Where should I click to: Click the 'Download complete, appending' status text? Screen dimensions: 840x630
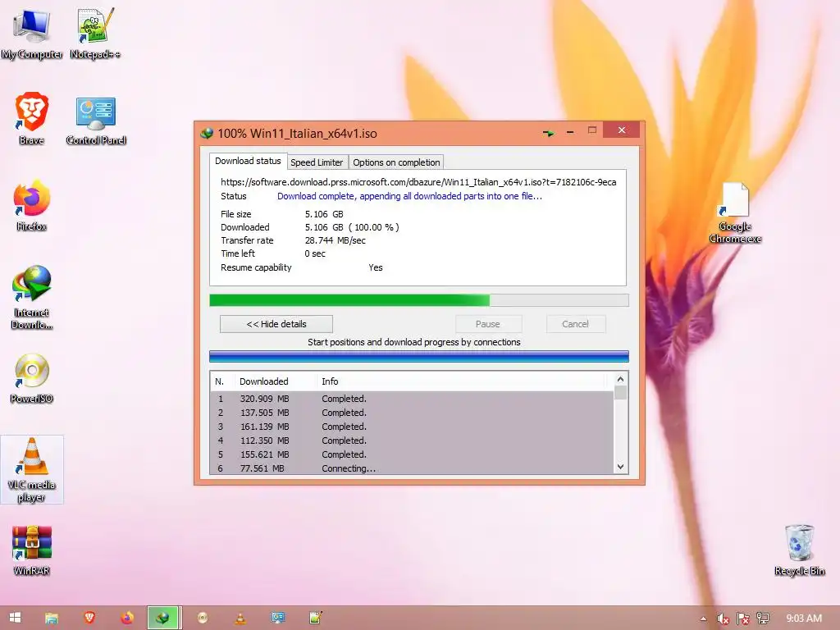point(410,196)
